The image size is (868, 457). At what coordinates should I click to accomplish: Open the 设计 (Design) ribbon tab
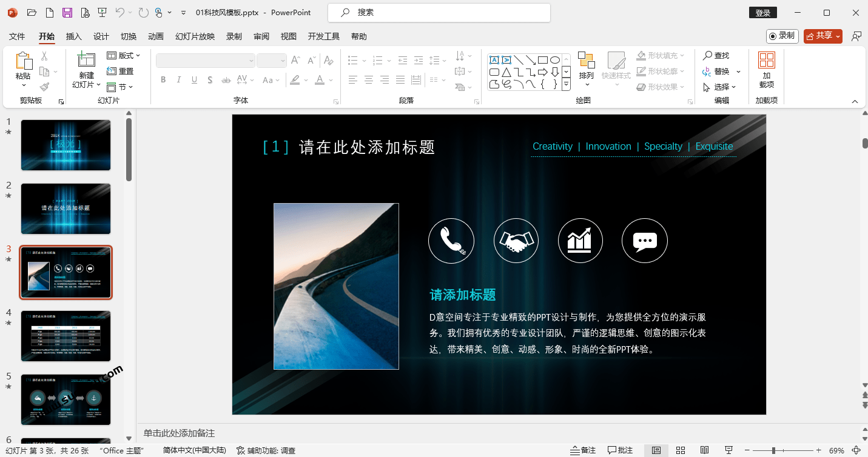pos(101,36)
